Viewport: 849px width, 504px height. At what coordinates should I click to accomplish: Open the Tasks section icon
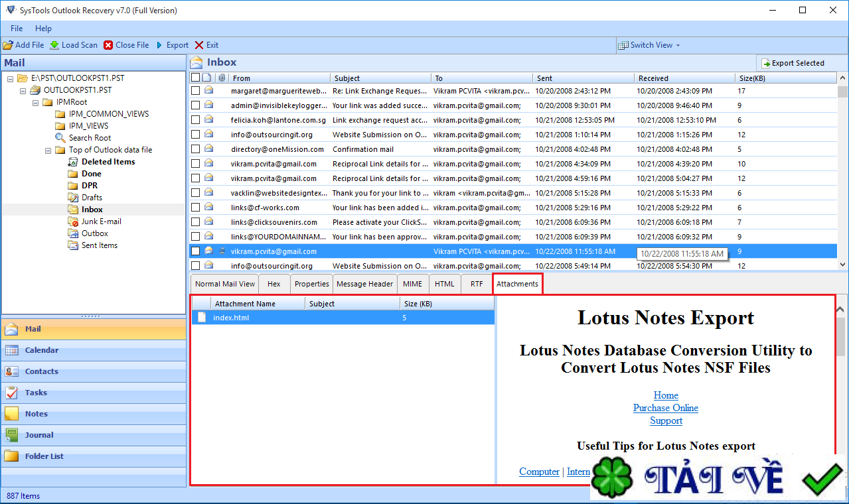[x=12, y=393]
